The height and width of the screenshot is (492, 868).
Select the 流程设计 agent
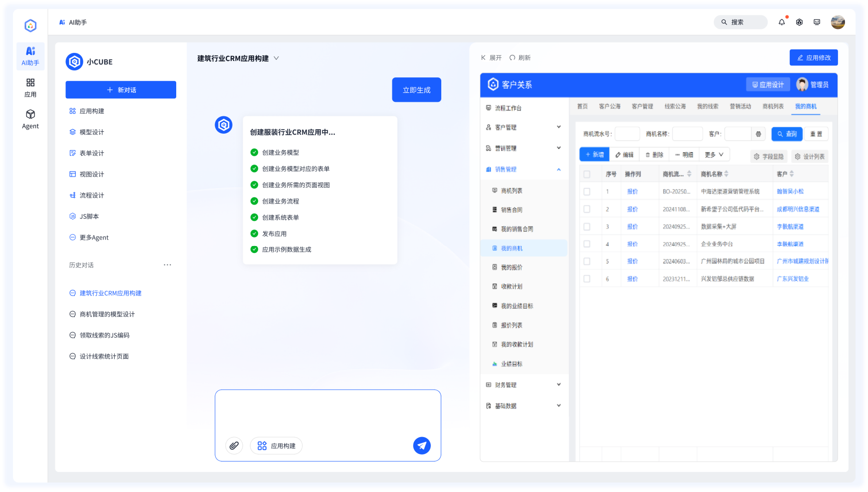click(90, 195)
